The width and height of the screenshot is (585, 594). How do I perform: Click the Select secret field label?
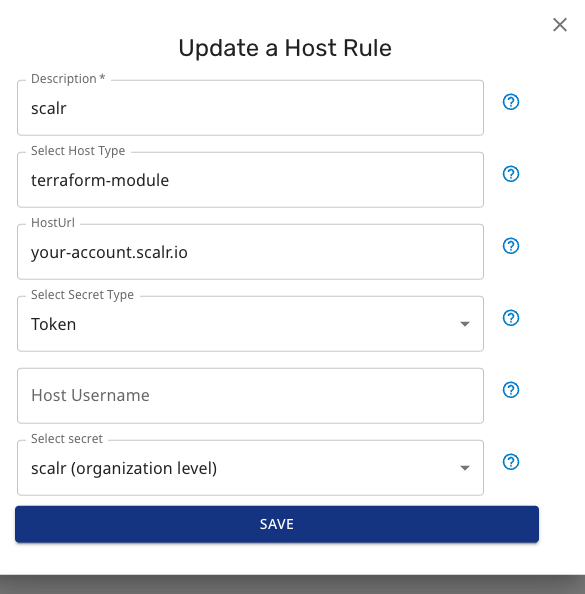click(x=67, y=439)
